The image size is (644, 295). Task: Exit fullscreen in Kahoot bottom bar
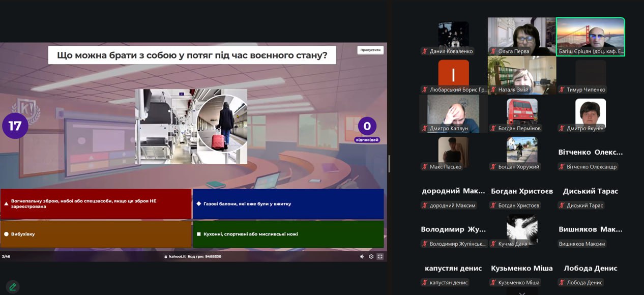(x=379, y=256)
